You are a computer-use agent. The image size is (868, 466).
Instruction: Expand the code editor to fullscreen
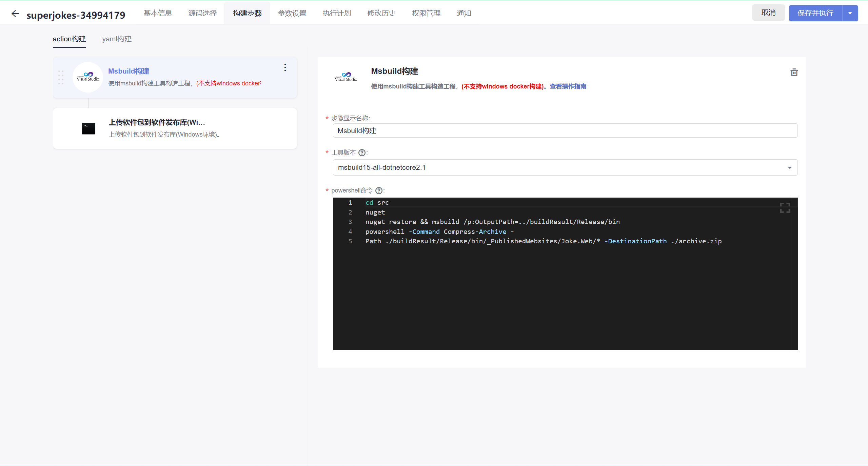click(785, 207)
